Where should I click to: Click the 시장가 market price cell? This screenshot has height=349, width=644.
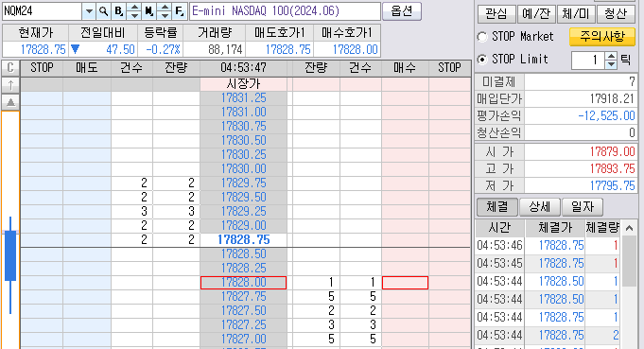point(244,84)
